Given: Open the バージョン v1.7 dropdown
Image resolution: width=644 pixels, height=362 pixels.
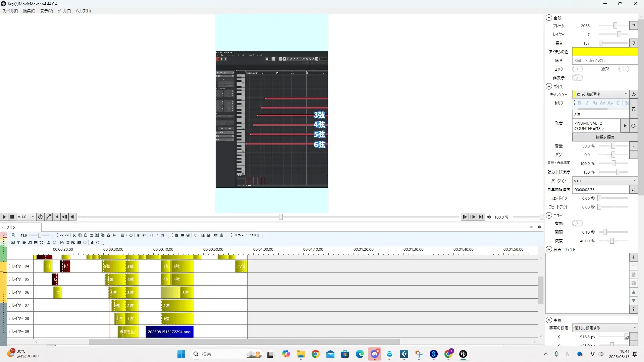Looking at the screenshot, I should click(x=604, y=181).
